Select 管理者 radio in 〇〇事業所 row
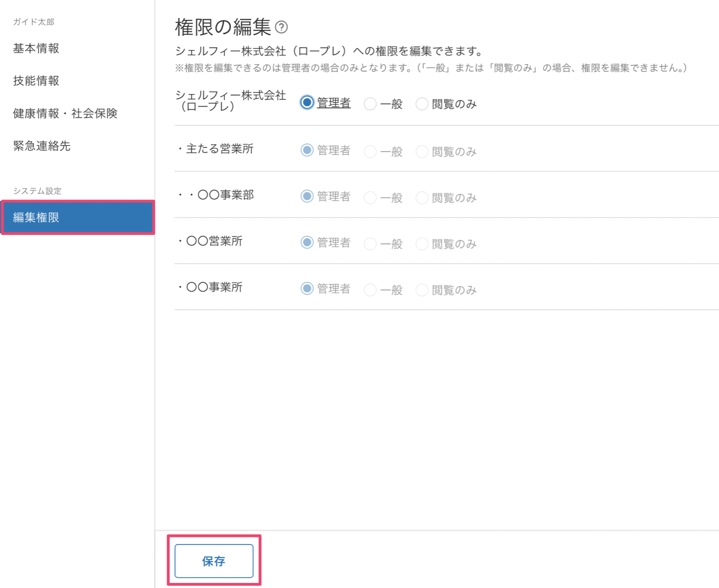The height and width of the screenshot is (588, 719). coord(307,288)
